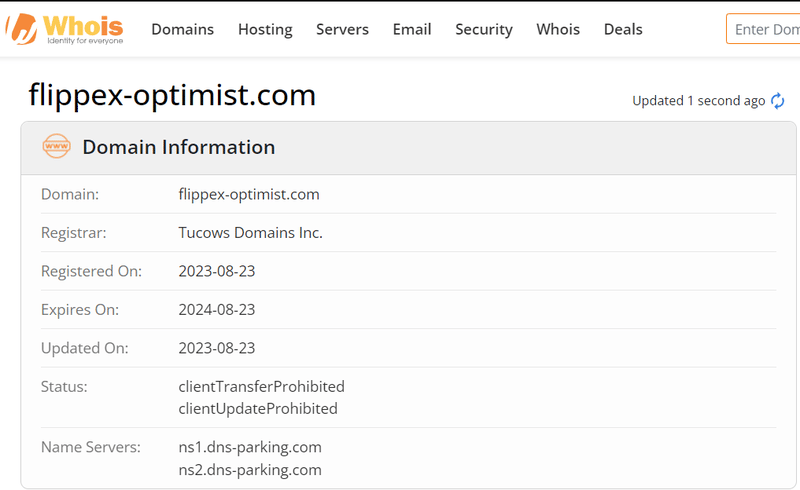Open the Security menu

484,30
